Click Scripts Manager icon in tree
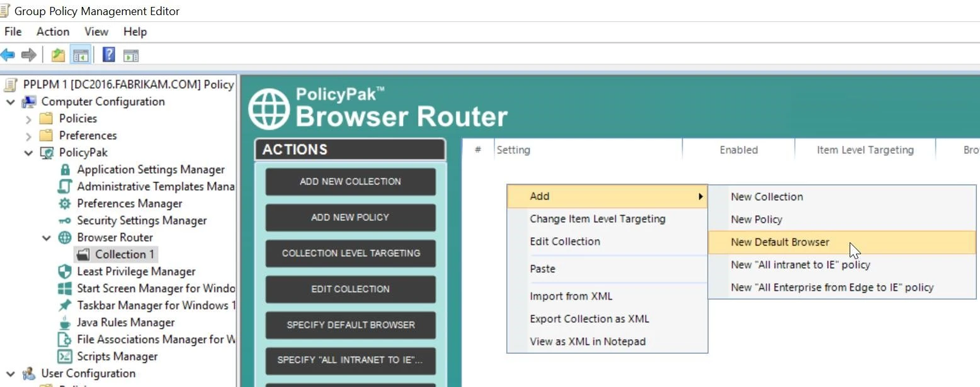This screenshot has height=387, width=980. tap(64, 357)
